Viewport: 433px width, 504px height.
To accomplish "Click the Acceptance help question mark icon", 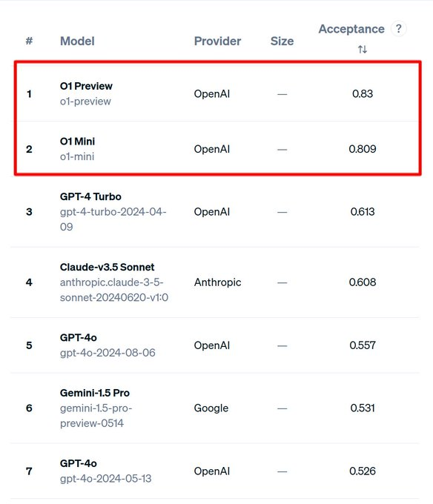I will click(x=399, y=29).
